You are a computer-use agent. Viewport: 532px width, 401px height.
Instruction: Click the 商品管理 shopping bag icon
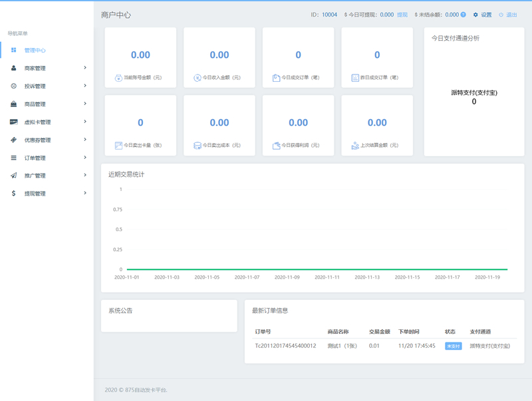coord(14,104)
